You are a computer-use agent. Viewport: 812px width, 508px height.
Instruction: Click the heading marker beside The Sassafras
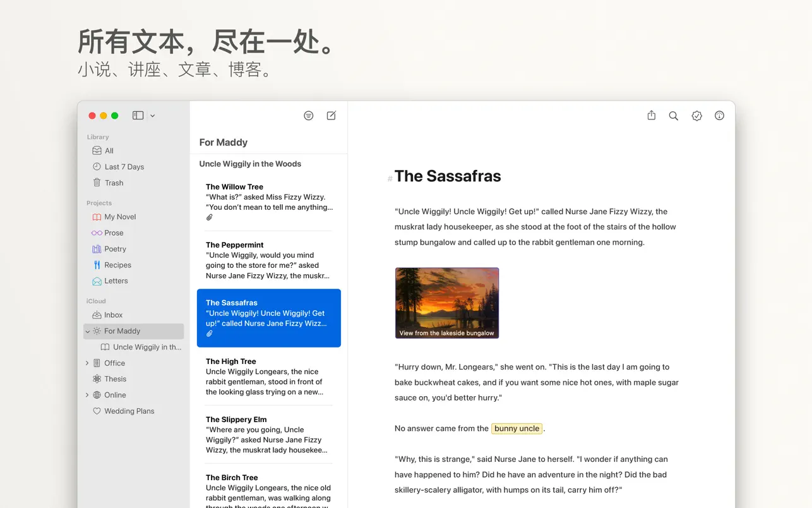(x=390, y=179)
